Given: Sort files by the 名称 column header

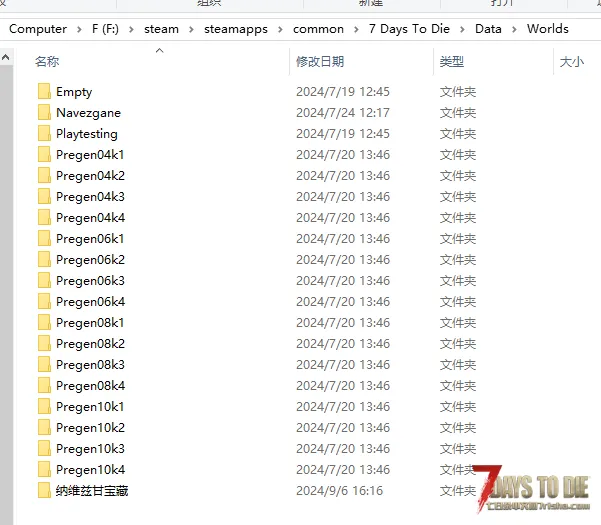Looking at the screenshot, I should [47, 61].
